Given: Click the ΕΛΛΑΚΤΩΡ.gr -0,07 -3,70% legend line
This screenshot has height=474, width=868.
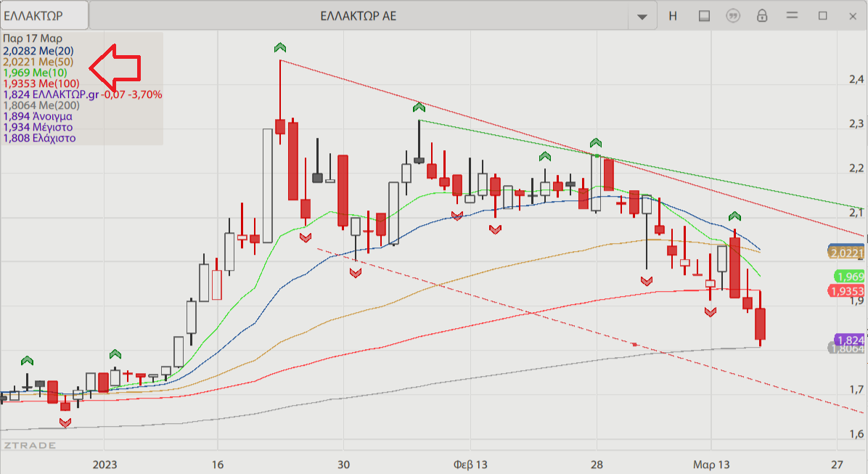Looking at the screenshot, I should click(x=83, y=94).
